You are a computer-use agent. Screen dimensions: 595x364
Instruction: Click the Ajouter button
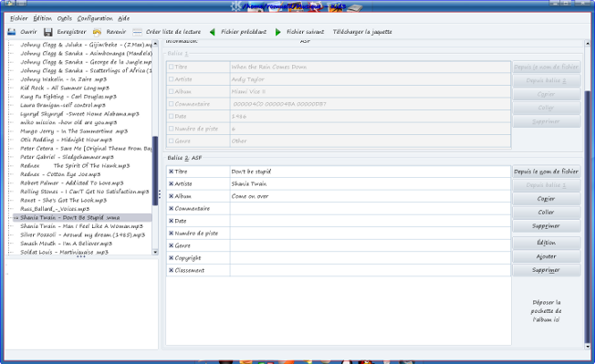pos(547,256)
